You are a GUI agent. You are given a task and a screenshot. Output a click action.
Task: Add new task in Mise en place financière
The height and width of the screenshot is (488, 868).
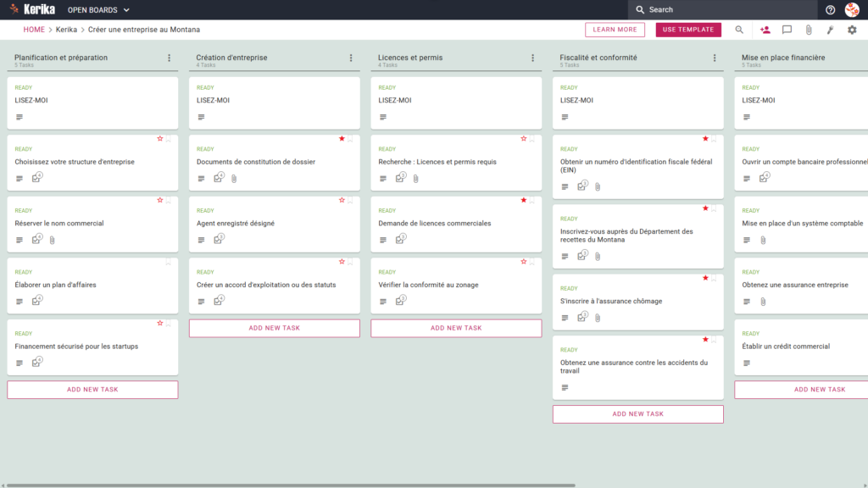pos(801,390)
